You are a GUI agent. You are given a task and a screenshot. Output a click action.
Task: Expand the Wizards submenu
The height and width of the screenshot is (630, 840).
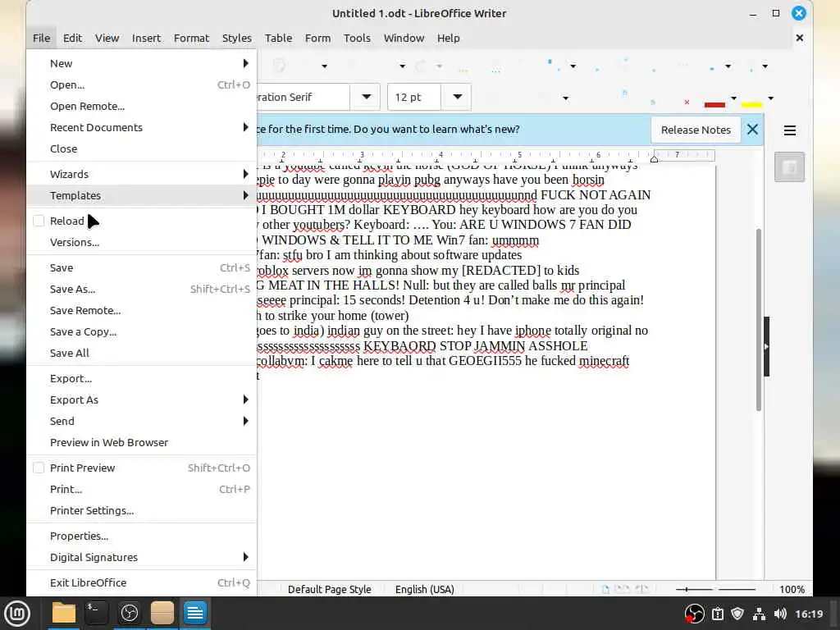(141, 174)
